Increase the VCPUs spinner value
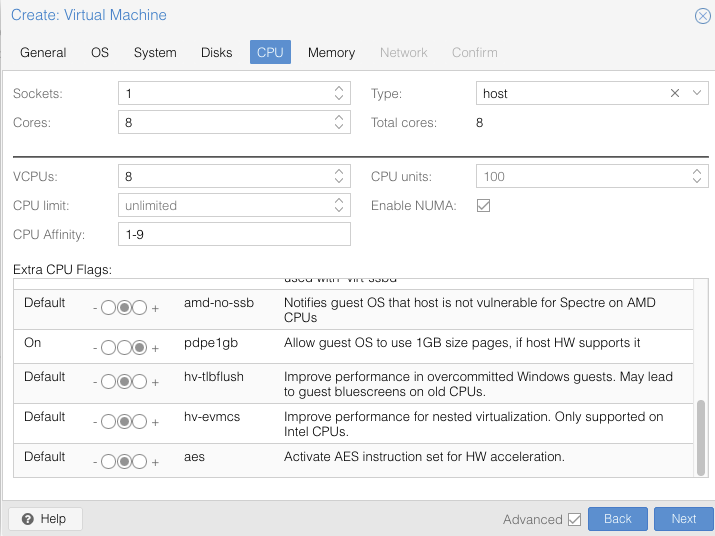Image resolution: width=715 pixels, height=536 pixels. click(339, 172)
